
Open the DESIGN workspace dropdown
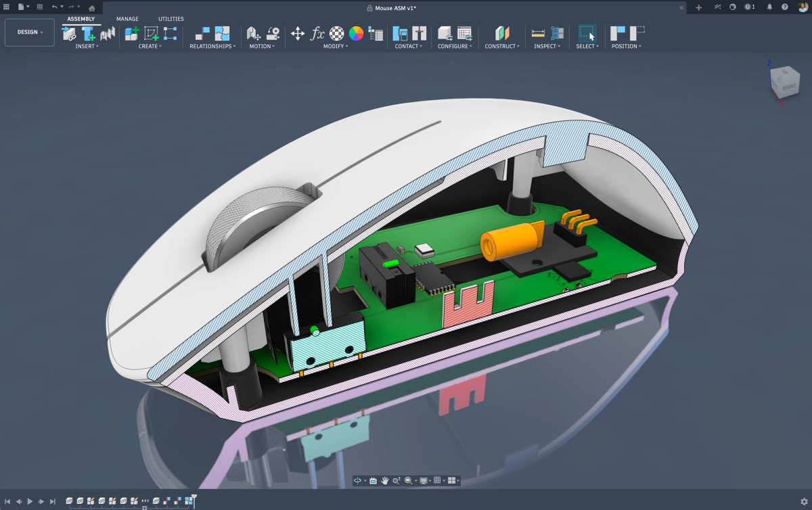[x=30, y=32]
